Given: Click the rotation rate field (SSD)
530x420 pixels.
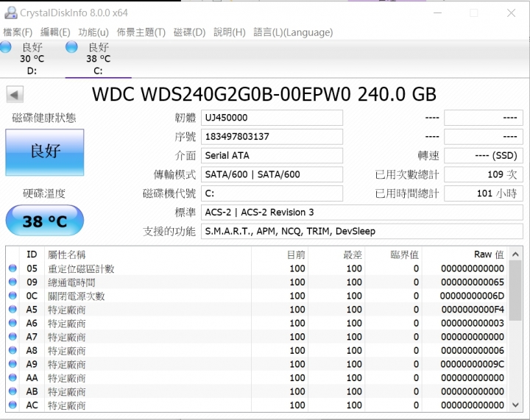Looking at the screenshot, I should 484,156.
